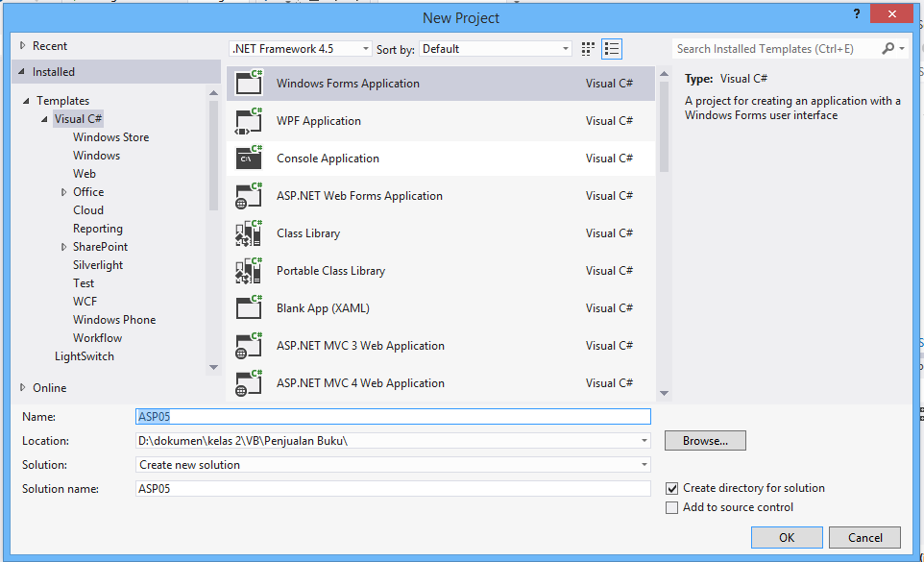Click the Name input field
Image resolution: width=924 pixels, height=562 pixels.
pos(393,417)
